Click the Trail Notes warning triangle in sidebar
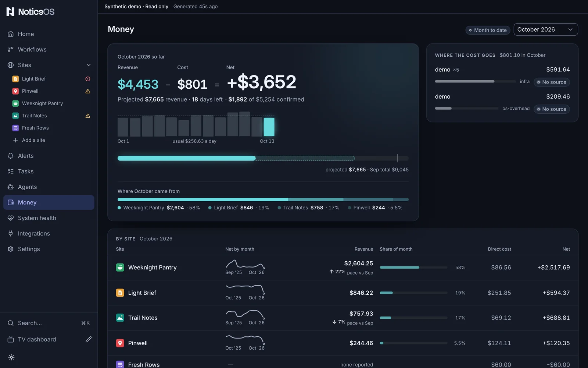 pos(88,116)
